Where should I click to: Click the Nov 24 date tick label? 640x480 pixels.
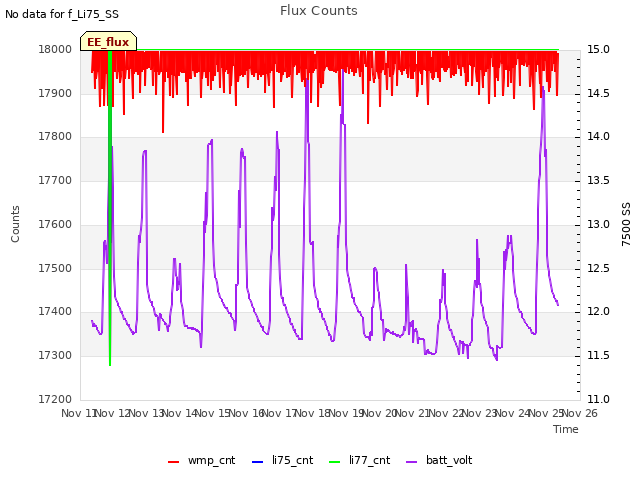click(x=513, y=413)
